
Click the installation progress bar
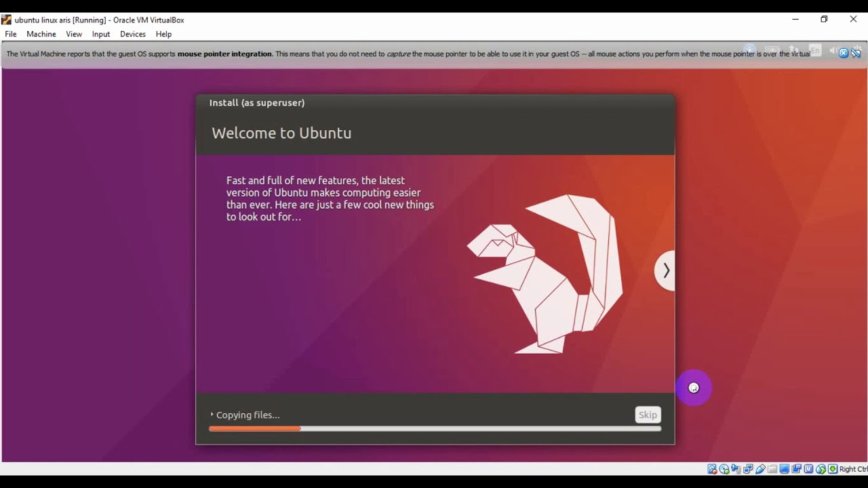point(435,428)
